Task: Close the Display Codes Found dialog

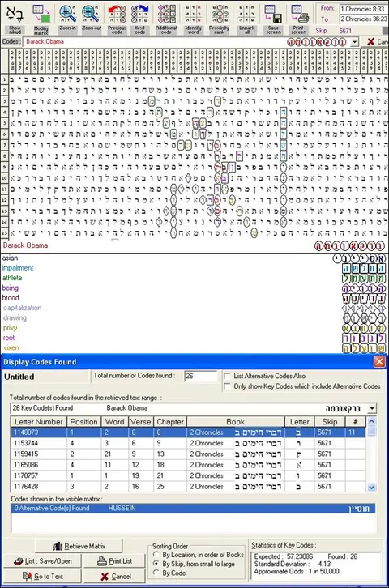Action: point(379,361)
